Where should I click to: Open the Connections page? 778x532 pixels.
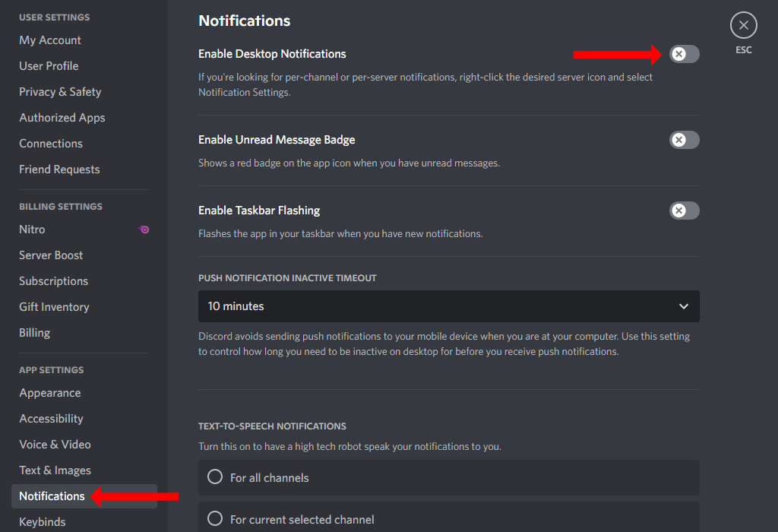[51, 143]
